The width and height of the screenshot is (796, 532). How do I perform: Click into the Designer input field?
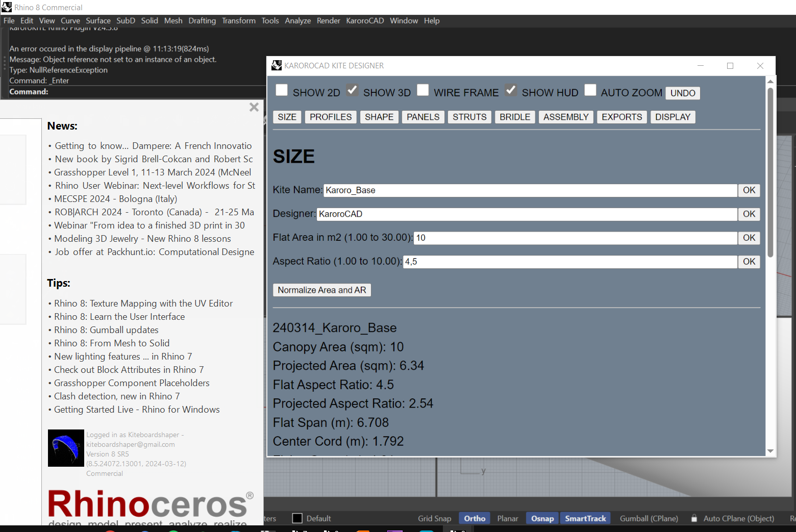[x=527, y=214]
